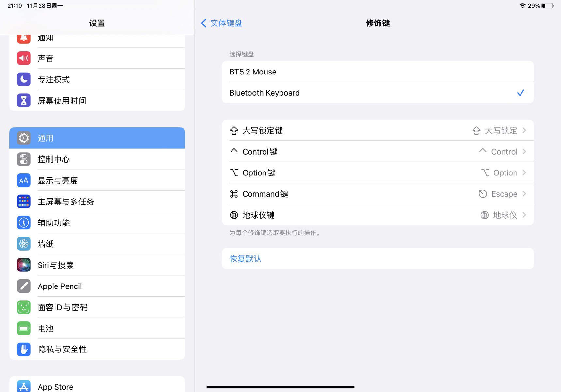Tap the caret icon beside Control键
561x392 pixels.
click(234, 150)
